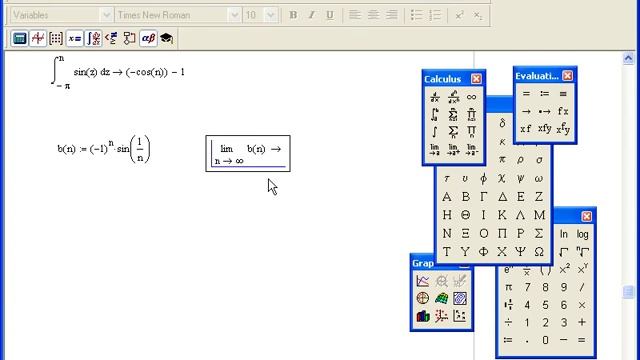Click symbolic evaluation arrow in Evaluation palette

(526, 111)
